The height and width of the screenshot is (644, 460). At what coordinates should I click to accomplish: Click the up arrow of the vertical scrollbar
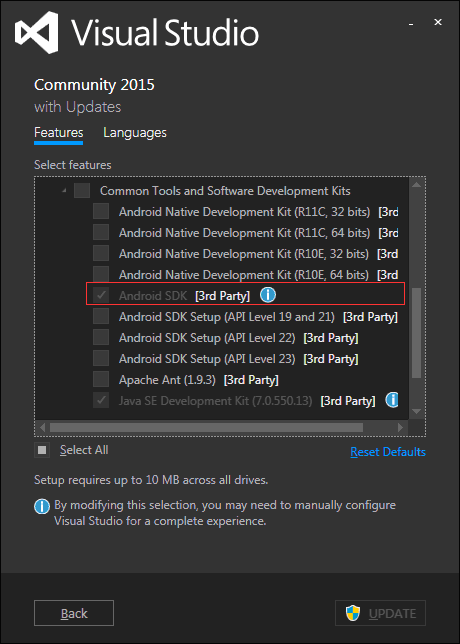click(x=416, y=184)
